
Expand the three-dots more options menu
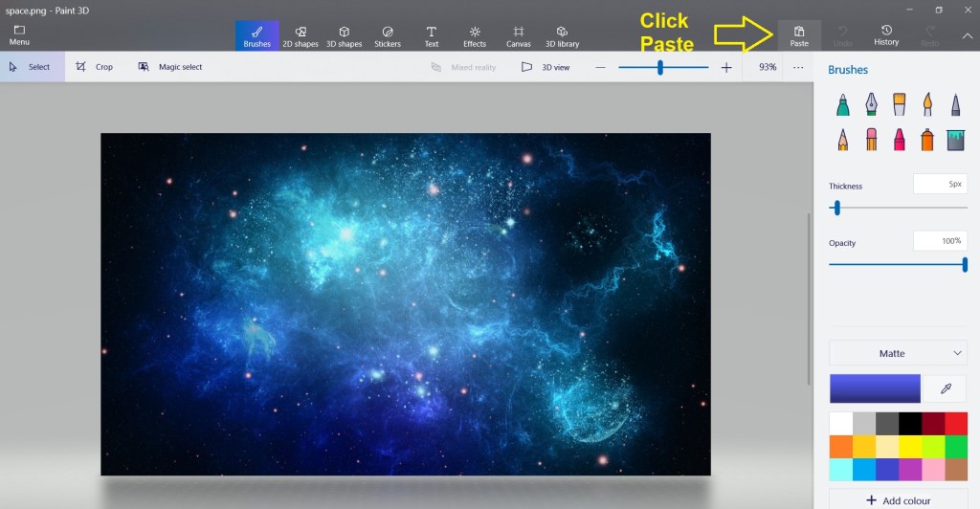[798, 67]
